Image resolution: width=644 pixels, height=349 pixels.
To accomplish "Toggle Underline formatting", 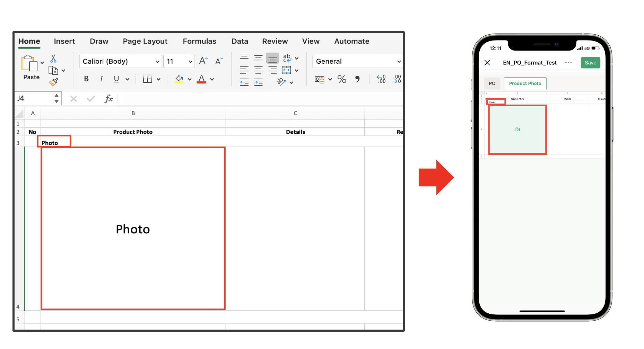I will pos(116,79).
